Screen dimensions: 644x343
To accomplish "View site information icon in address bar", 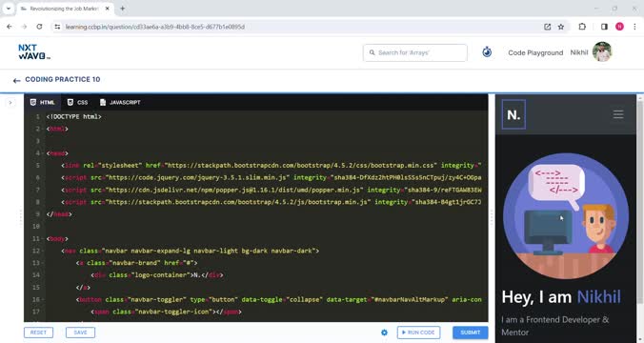I will (x=57, y=27).
